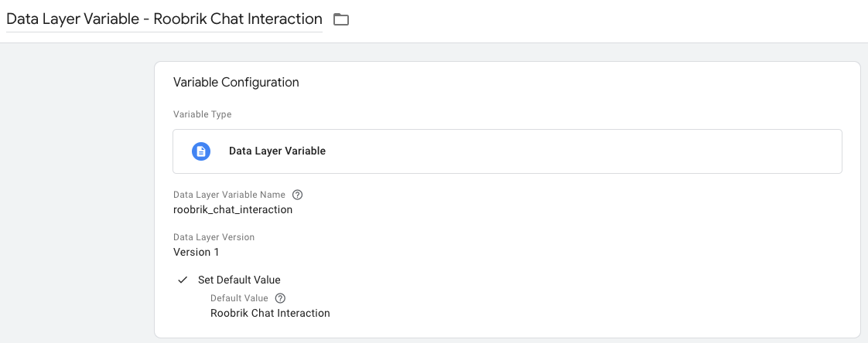
Task: Open the Default Value help question mark
Action: pyautogui.click(x=280, y=298)
